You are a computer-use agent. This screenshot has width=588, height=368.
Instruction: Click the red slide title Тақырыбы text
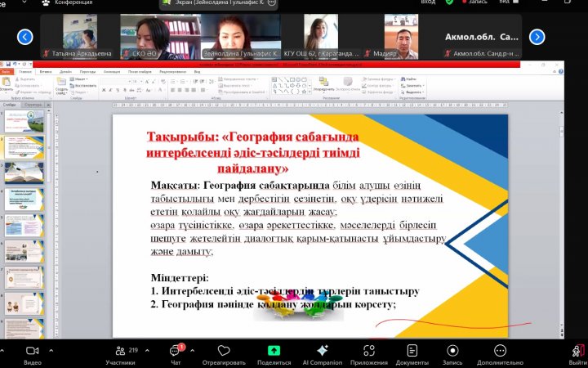click(253, 153)
